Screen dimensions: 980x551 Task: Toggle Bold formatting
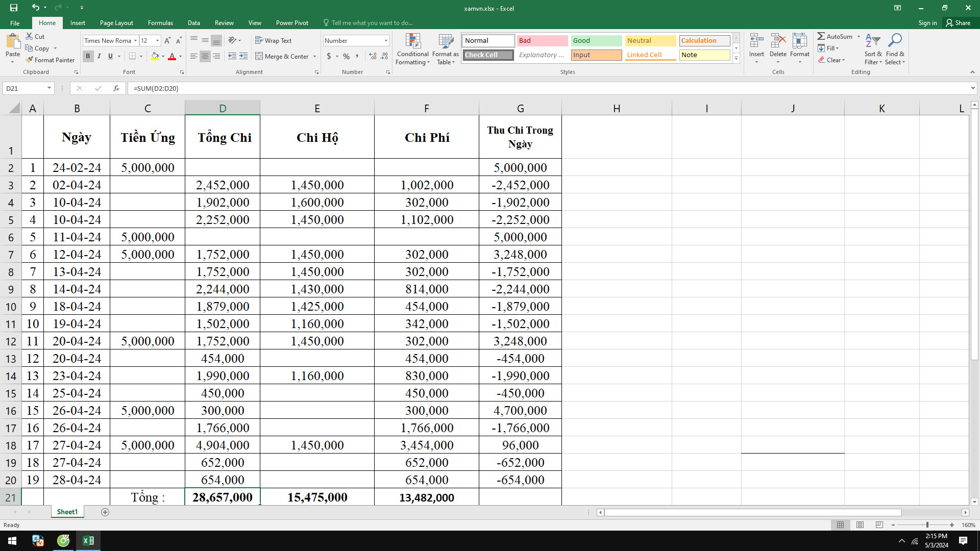point(88,56)
